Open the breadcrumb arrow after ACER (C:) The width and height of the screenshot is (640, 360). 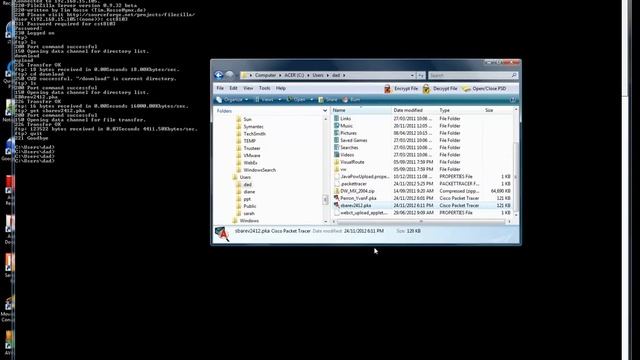coord(308,75)
